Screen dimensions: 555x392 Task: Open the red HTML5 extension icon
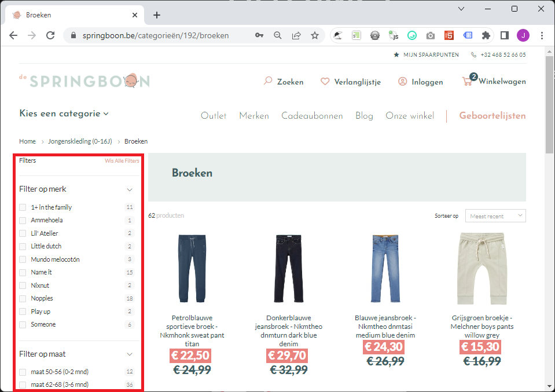(449, 35)
